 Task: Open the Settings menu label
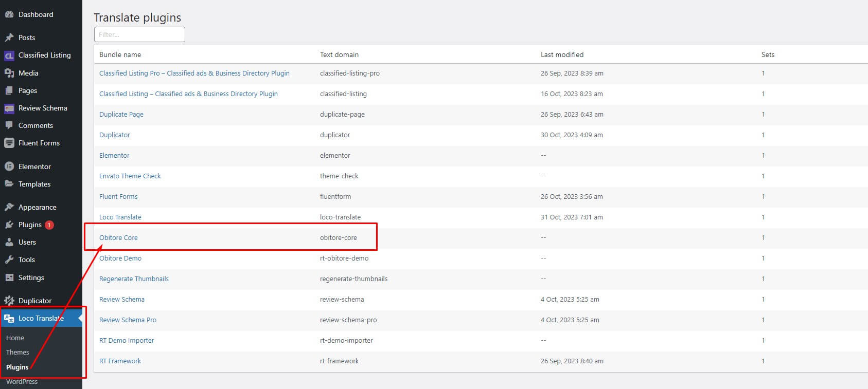pos(31,277)
